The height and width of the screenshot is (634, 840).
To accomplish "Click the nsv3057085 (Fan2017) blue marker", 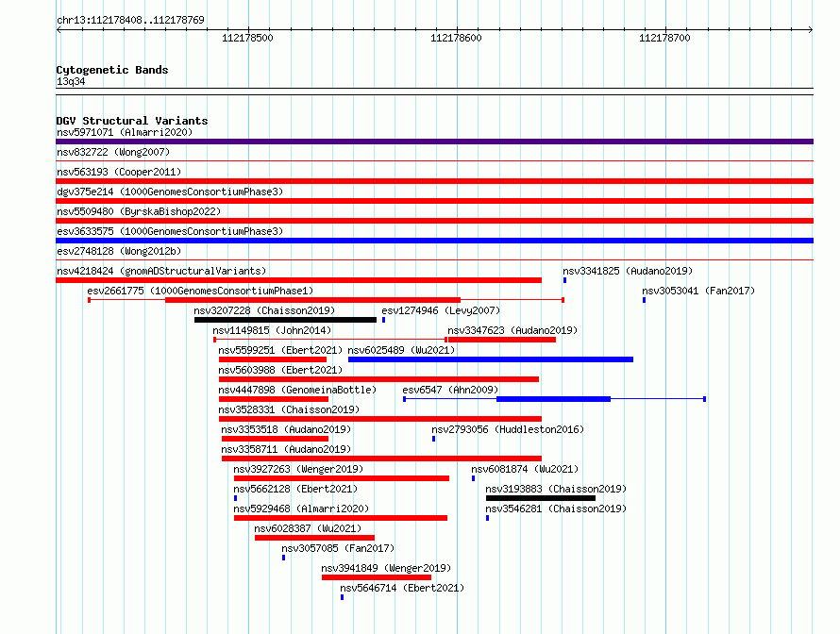I will tap(283, 558).
